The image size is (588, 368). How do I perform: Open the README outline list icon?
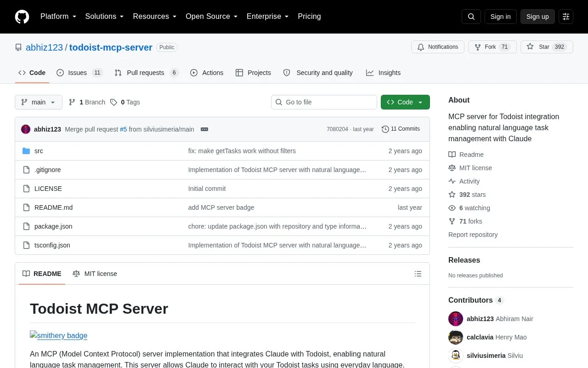point(418,274)
